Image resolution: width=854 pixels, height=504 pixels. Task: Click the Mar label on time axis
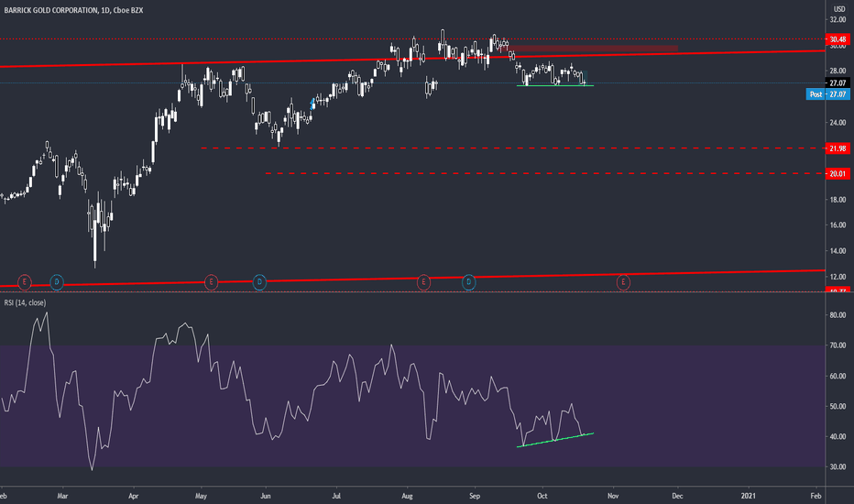[x=62, y=496]
